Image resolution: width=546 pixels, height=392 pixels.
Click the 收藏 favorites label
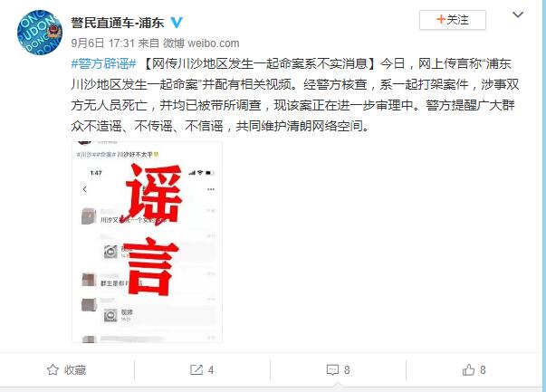point(75,369)
